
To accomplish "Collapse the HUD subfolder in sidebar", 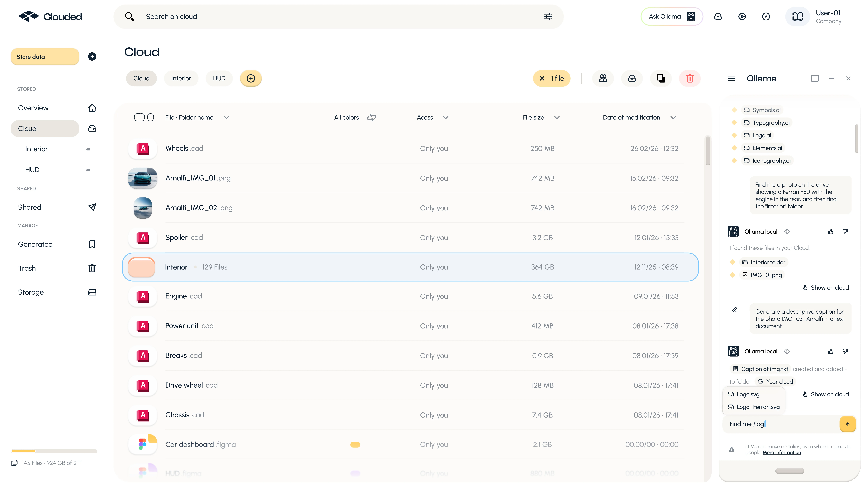I will tap(88, 170).
